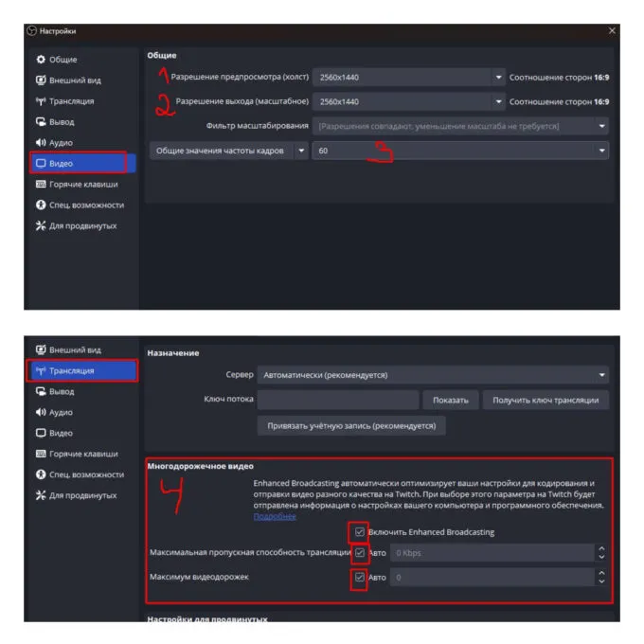Click the Показать button for the stream key
This screenshot has height=644, width=644.
click(450, 401)
